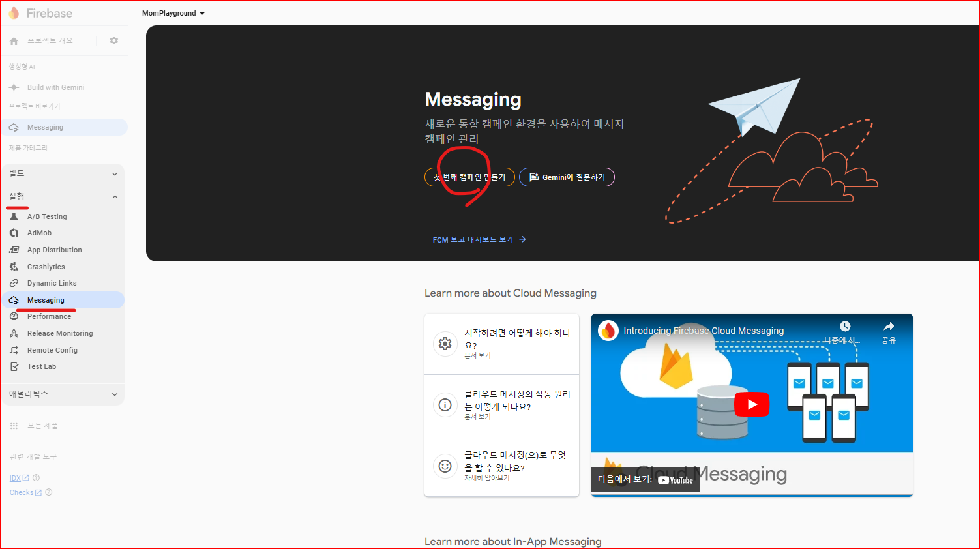Click Gemini에 질문하기 button
The image size is (980, 549).
(x=567, y=177)
